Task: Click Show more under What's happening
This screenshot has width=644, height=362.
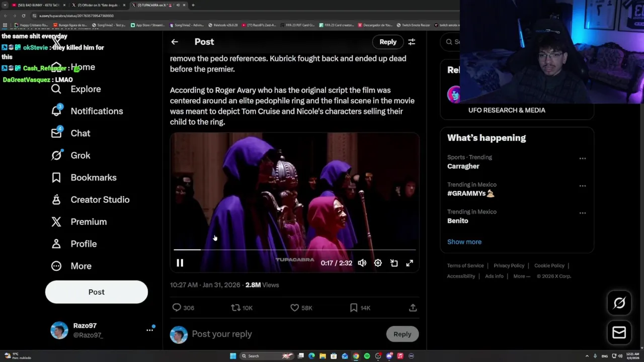Action: [x=464, y=242]
